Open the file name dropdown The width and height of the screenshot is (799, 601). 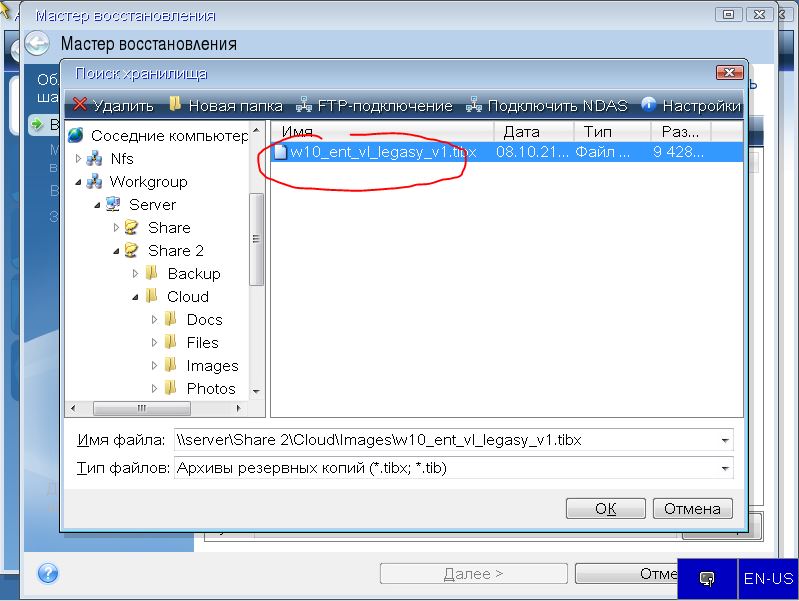pyautogui.click(x=724, y=440)
